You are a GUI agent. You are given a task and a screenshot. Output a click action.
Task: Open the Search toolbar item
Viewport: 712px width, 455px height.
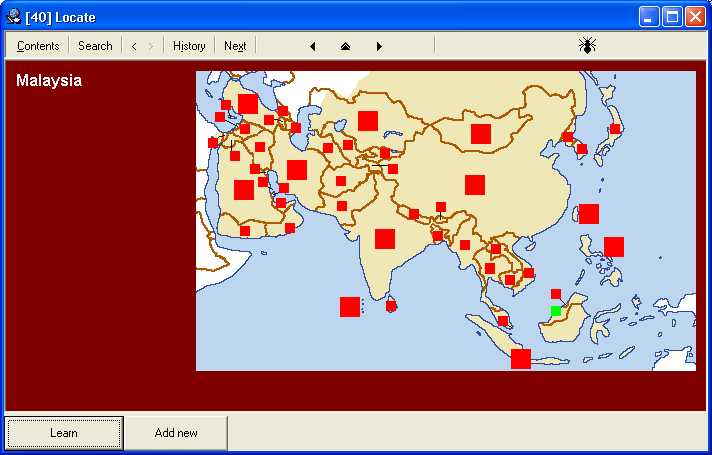pyautogui.click(x=95, y=46)
